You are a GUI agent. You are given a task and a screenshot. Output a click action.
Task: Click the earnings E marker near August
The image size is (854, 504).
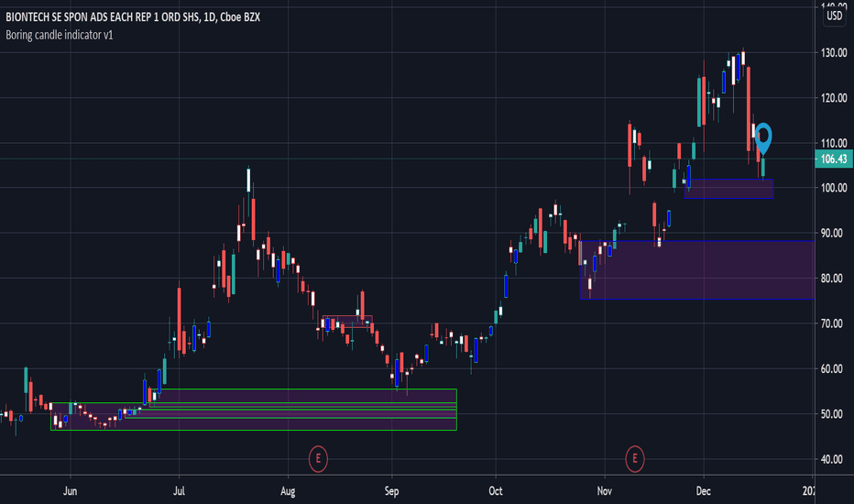click(318, 459)
